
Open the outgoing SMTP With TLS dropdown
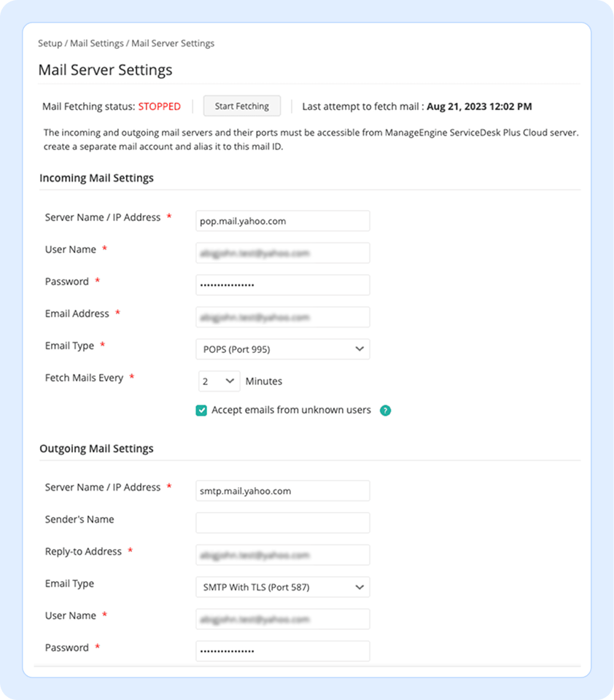pos(282,587)
